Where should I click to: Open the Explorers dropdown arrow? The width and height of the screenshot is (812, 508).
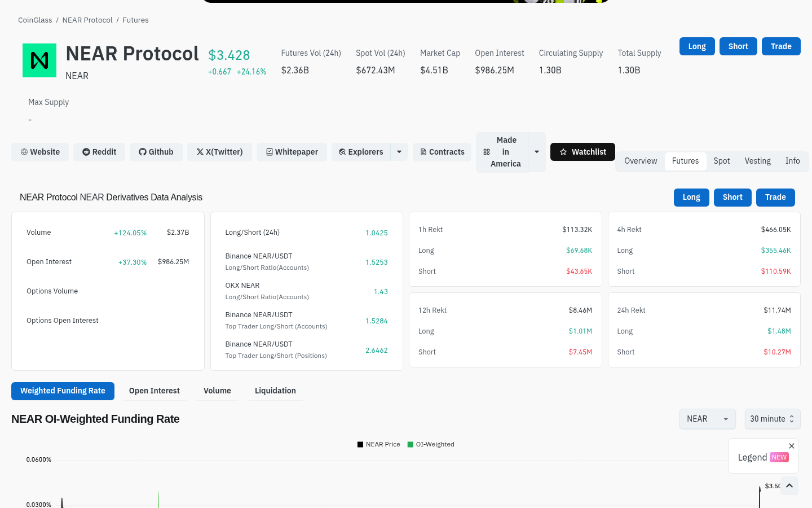[x=399, y=152]
